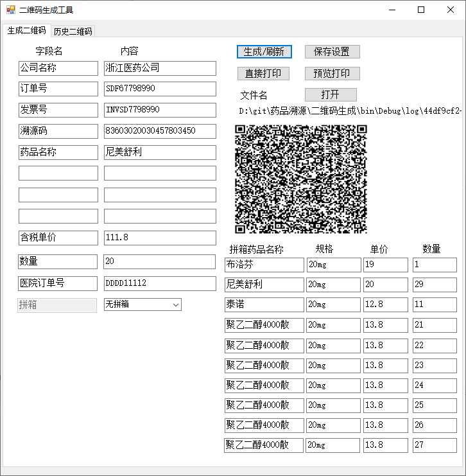The width and height of the screenshot is (466, 476).
Task: Click the 药品名称 field name box
Action: click(x=58, y=152)
